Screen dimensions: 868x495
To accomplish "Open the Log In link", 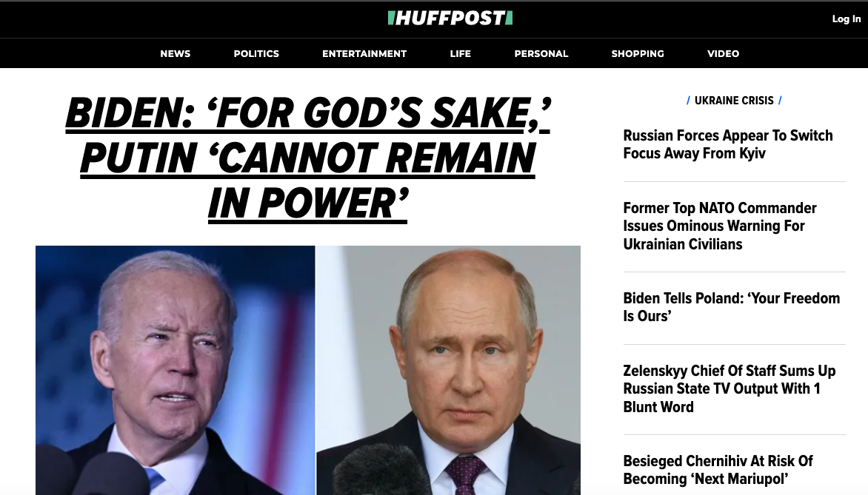I will tap(846, 18).
